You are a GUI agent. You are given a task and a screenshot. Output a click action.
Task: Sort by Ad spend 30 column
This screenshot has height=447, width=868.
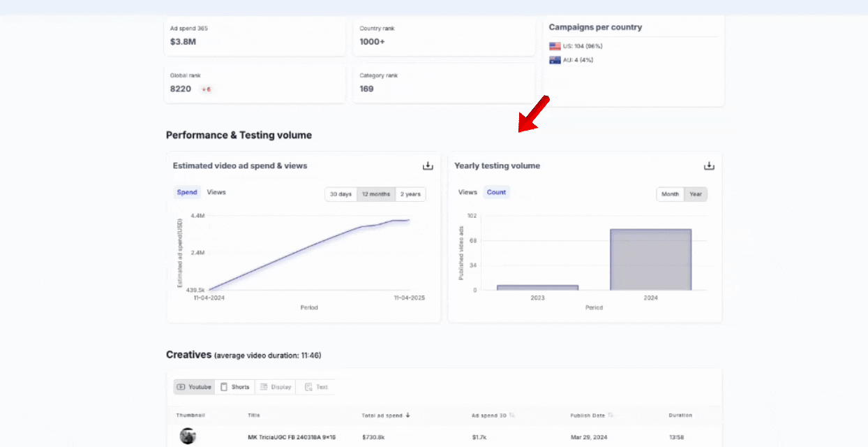(x=512, y=416)
